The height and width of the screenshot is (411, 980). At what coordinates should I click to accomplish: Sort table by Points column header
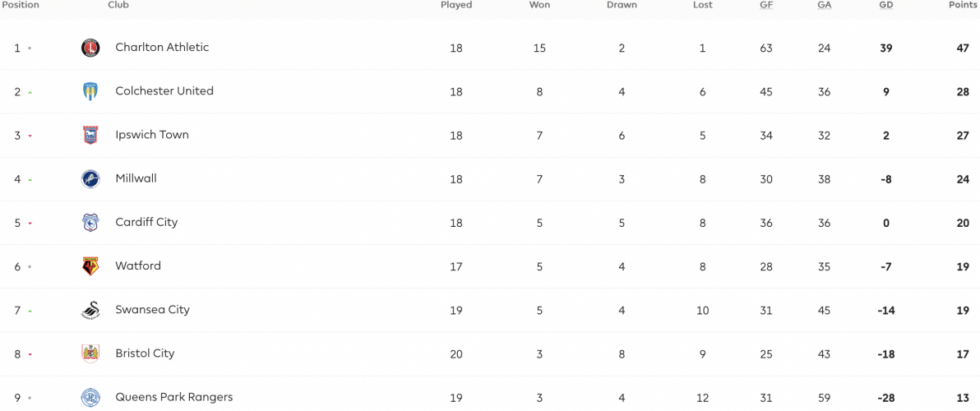tap(963, 5)
